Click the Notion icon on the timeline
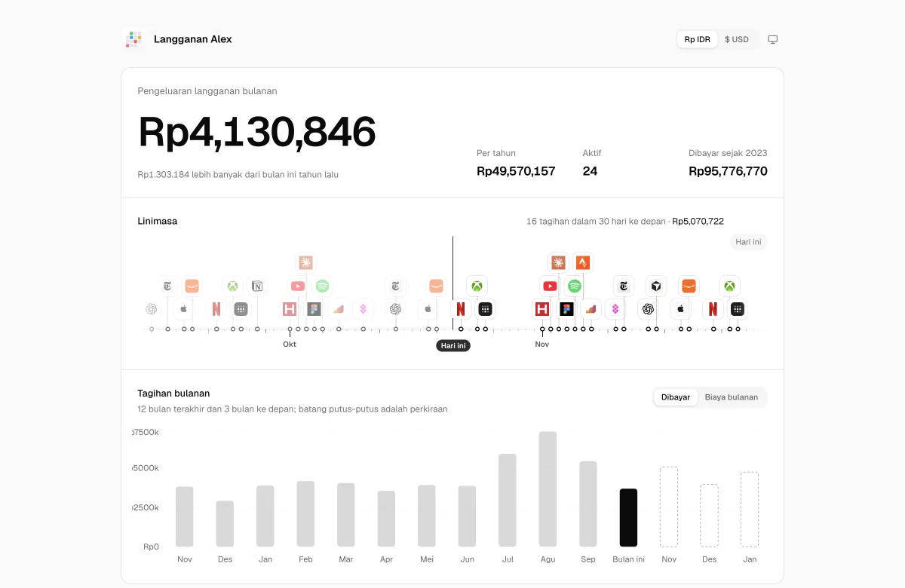This screenshot has height=588, width=905. click(x=257, y=286)
